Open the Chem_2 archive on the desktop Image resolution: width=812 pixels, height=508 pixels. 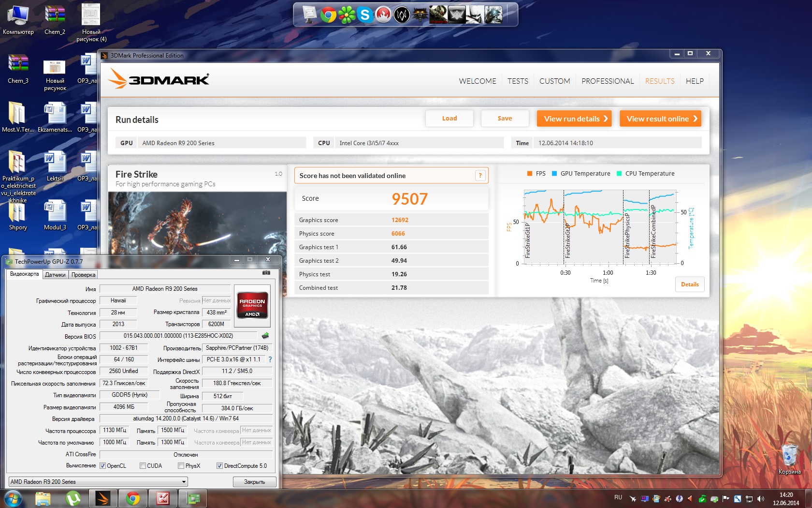[55, 20]
